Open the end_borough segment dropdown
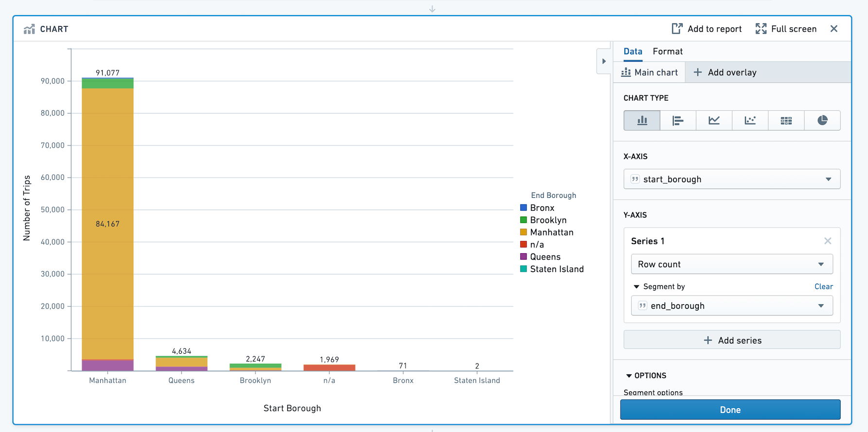 732,306
